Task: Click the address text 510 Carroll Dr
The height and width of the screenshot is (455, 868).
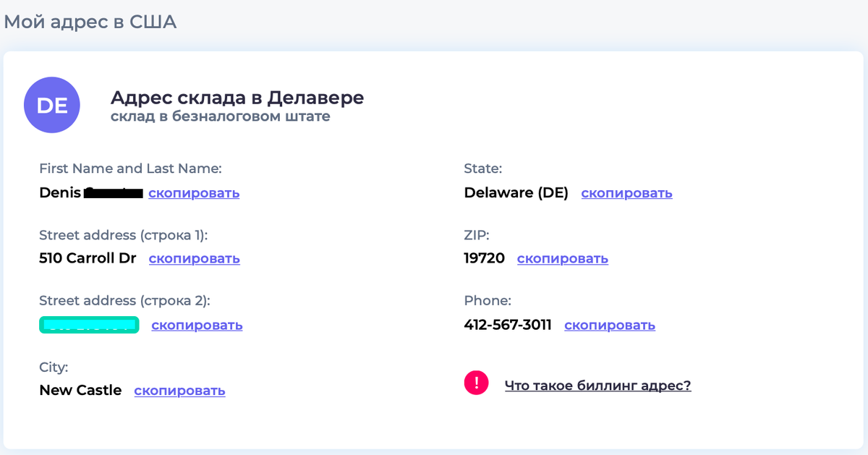Action: (88, 258)
